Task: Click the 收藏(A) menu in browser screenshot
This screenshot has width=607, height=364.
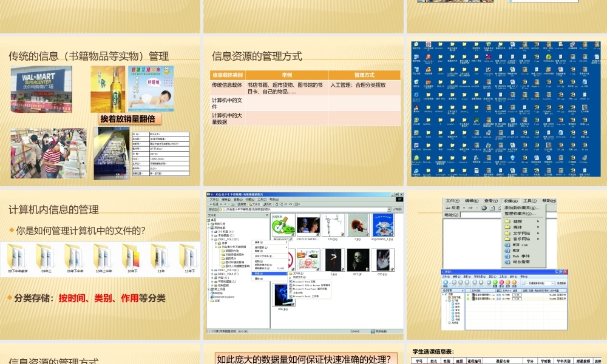Action: pos(510,201)
